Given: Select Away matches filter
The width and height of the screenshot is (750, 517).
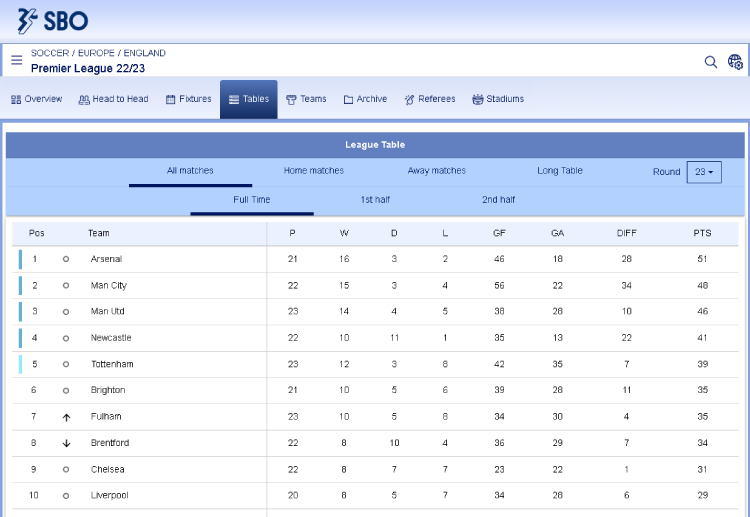Looking at the screenshot, I should point(436,171).
